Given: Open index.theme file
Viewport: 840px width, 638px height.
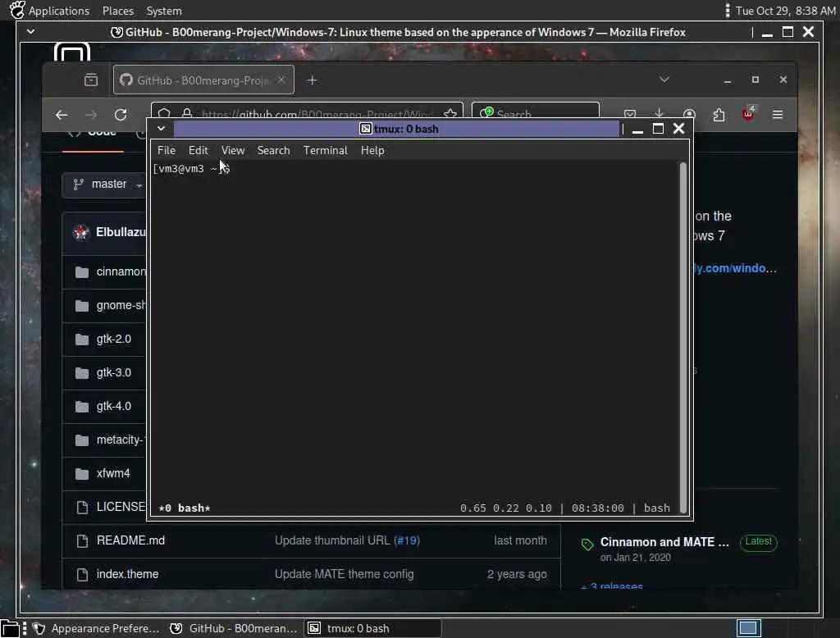Looking at the screenshot, I should click(127, 574).
